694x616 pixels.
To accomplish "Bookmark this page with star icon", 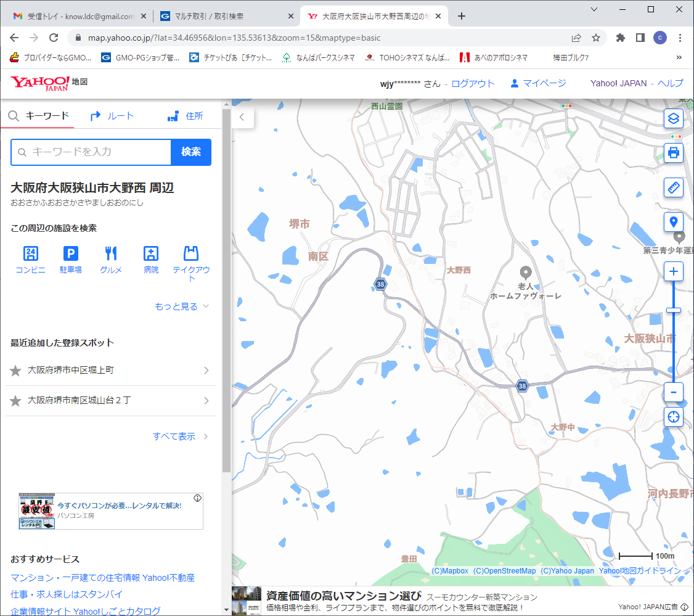I will pyautogui.click(x=596, y=38).
